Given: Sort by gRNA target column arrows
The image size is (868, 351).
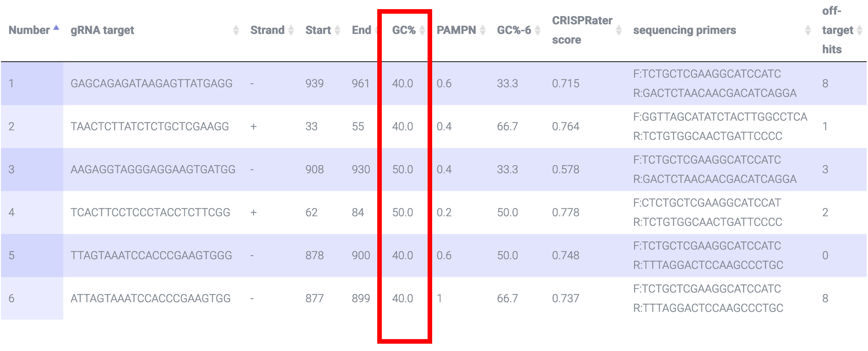Looking at the screenshot, I should pos(236,30).
